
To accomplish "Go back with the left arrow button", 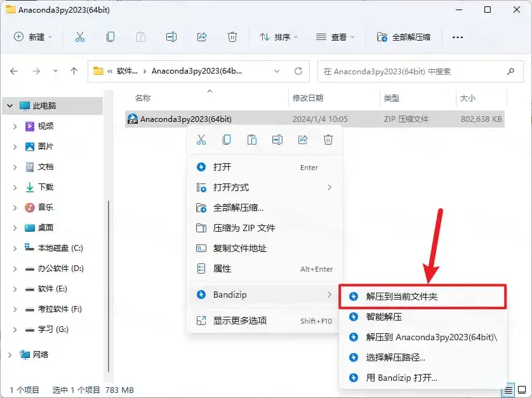I will [x=14, y=71].
